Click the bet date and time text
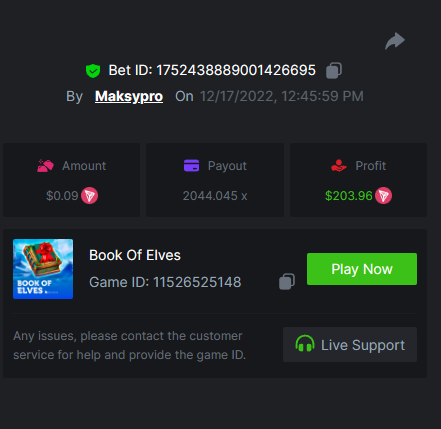 coord(282,96)
